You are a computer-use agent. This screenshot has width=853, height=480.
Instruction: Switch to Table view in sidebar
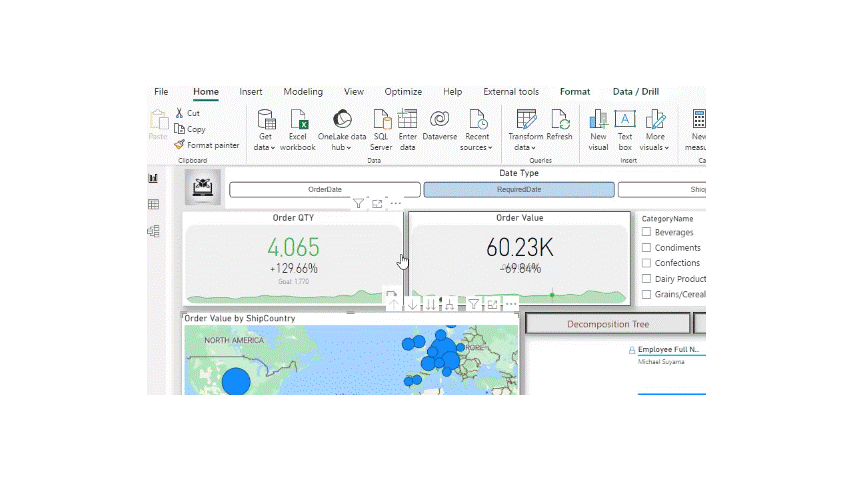point(153,205)
